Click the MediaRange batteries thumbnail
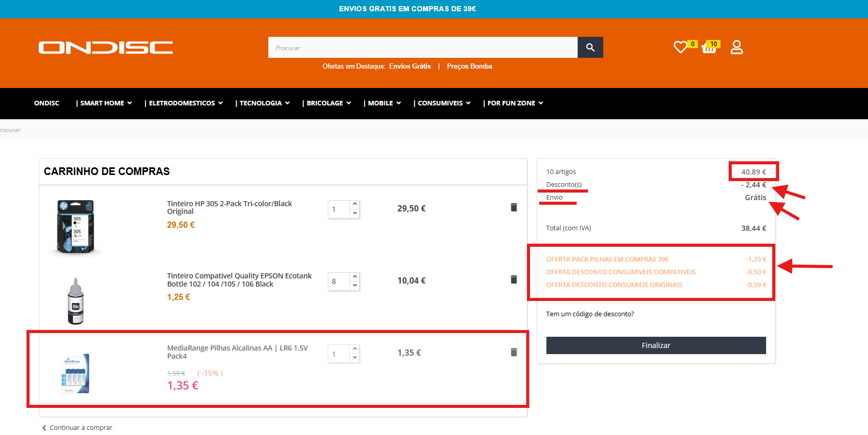 tap(76, 374)
